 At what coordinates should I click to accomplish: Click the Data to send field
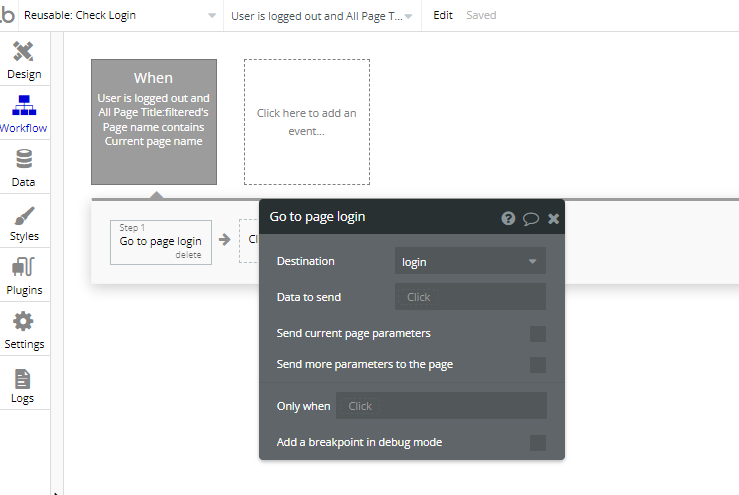pos(470,297)
